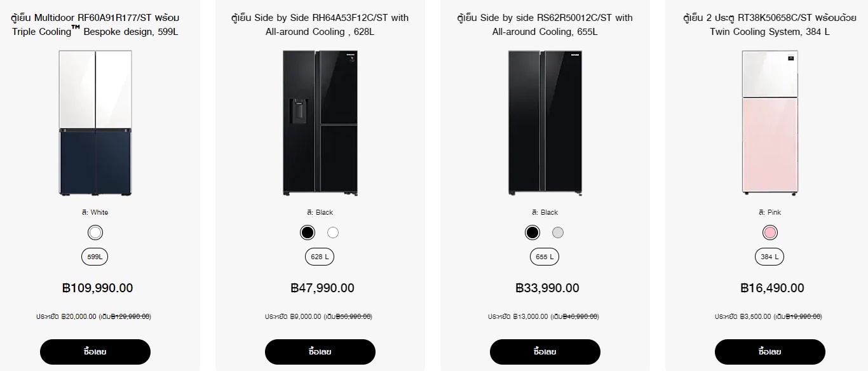Open the pink two-door fridge image
Screen dimensions: 868x371
tap(770, 122)
